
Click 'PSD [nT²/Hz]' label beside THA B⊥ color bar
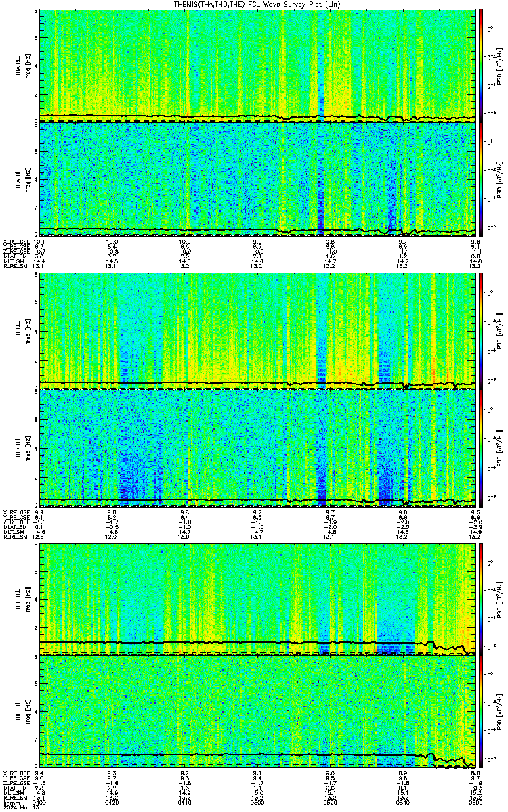click(x=501, y=66)
